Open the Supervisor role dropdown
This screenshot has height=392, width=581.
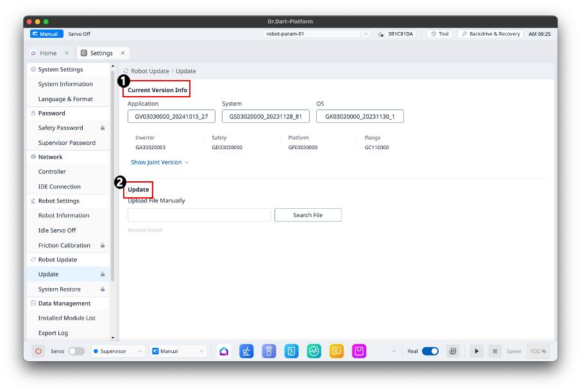(118, 351)
